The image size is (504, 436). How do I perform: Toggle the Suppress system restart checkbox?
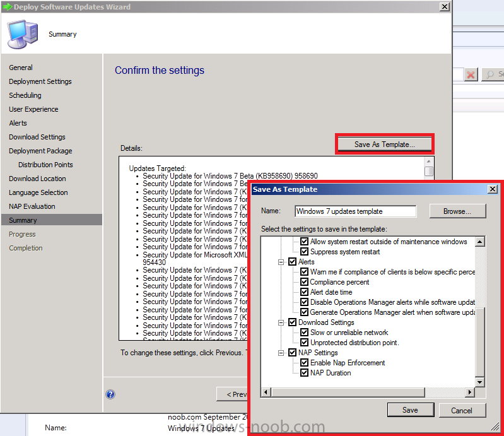pos(305,251)
